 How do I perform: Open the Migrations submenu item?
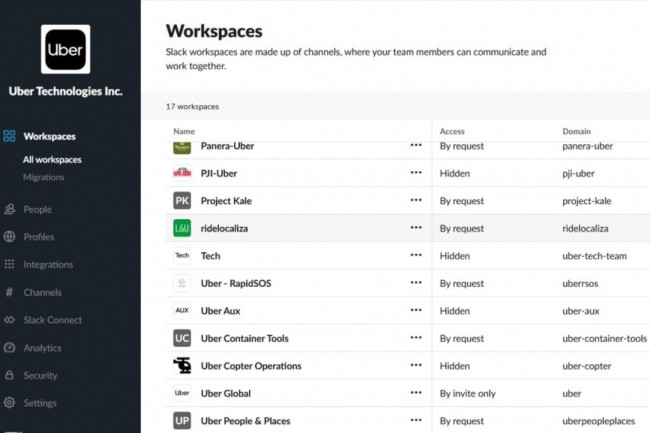point(44,177)
